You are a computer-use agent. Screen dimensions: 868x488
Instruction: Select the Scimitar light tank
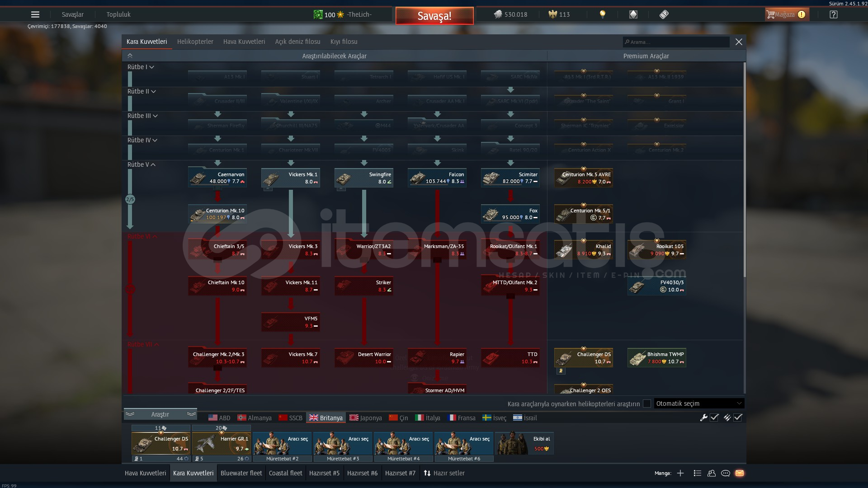click(x=510, y=178)
